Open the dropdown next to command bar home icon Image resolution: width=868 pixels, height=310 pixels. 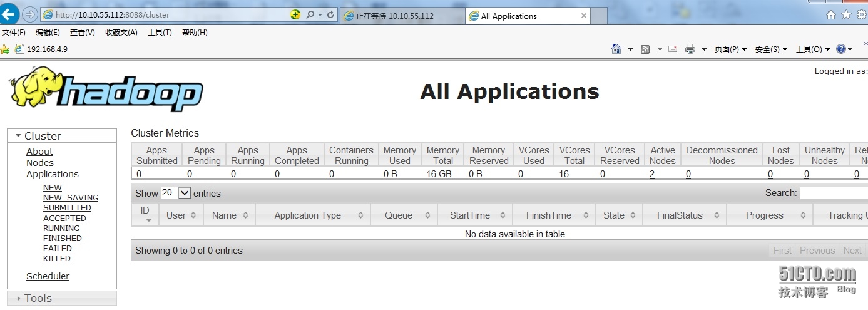tap(630, 49)
